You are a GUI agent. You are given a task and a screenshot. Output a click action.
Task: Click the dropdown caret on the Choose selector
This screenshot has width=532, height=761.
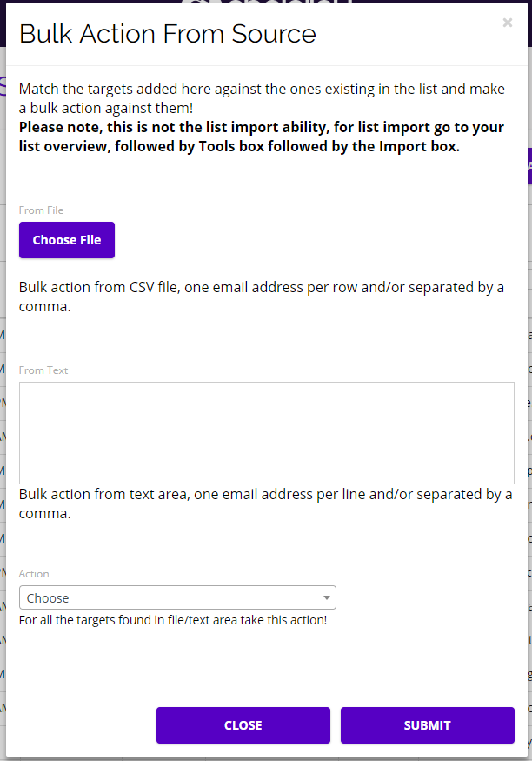[x=325, y=597]
